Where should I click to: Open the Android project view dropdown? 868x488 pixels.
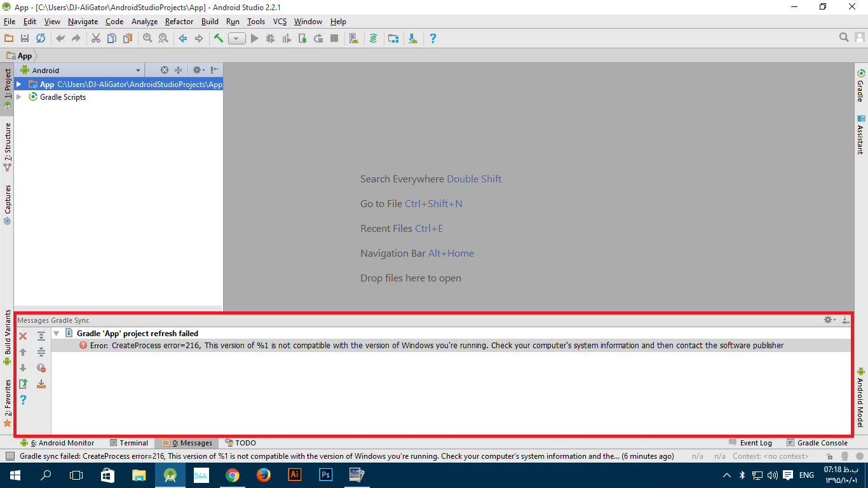pyautogui.click(x=138, y=71)
